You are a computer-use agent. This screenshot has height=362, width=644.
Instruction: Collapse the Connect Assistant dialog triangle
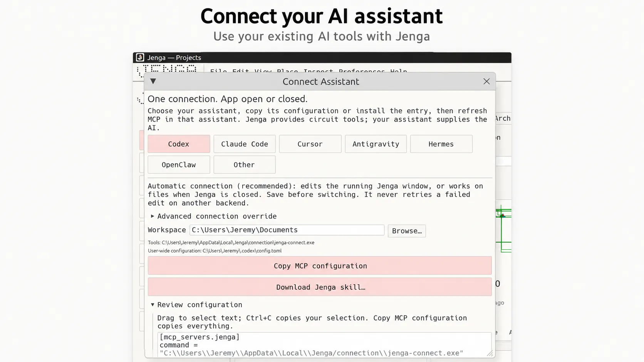[x=153, y=81]
